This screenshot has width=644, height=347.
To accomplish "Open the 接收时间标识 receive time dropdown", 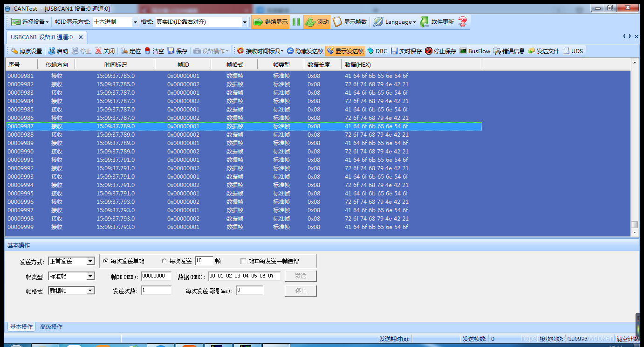I will pos(260,51).
